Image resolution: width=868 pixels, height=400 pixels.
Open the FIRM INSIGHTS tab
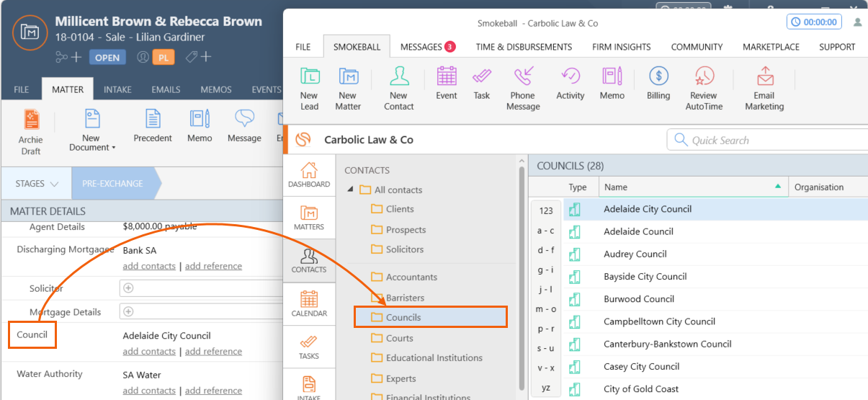tap(621, 47)
